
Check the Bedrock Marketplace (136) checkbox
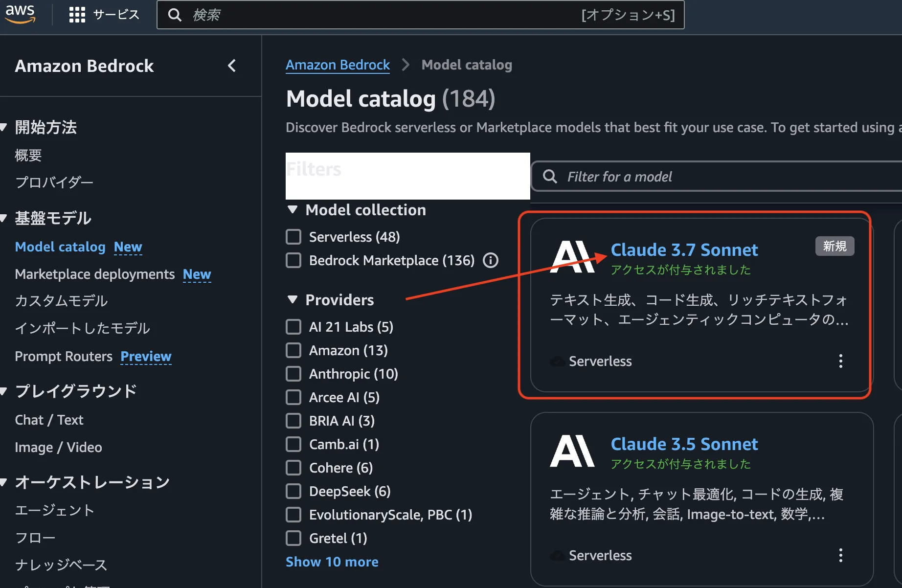click(x=293, y=260)
